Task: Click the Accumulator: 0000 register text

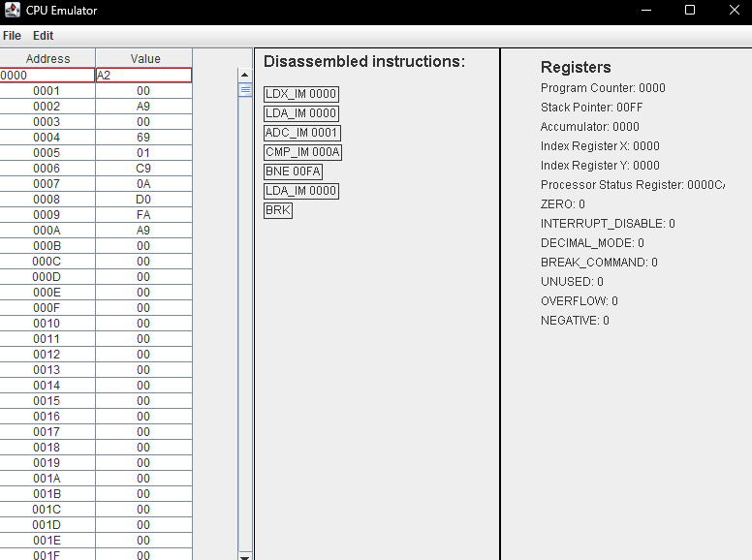Action: (590, 127)
